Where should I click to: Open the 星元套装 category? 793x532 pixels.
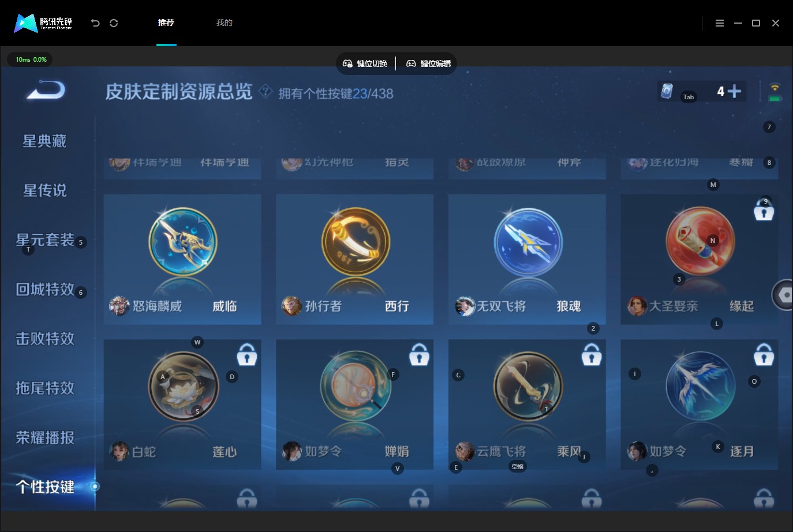pos(45,240)
